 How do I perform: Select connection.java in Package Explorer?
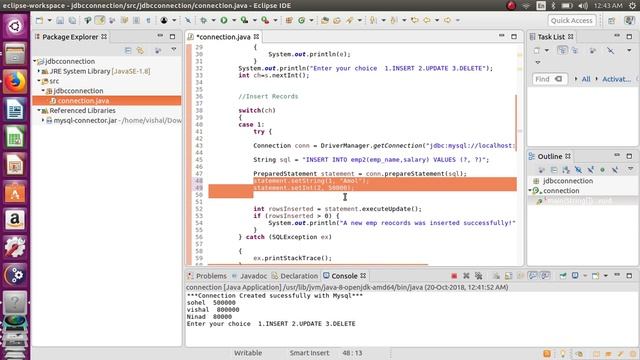click(x=107, y=101)
